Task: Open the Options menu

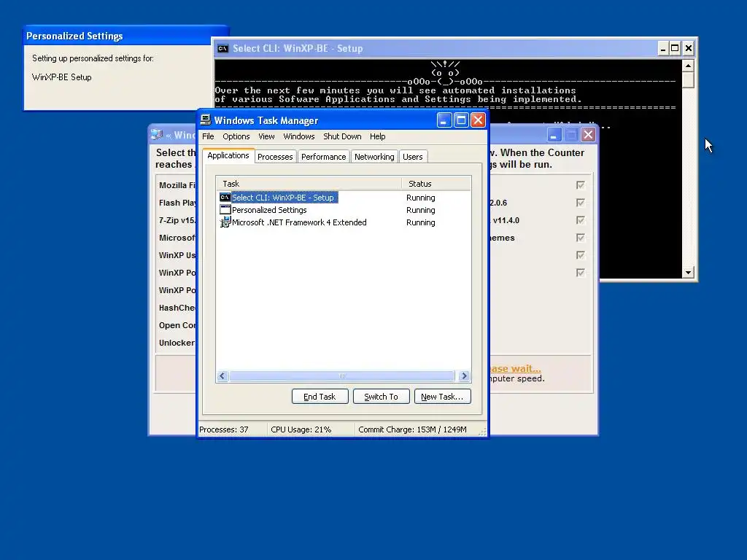Action: [236, 136]
